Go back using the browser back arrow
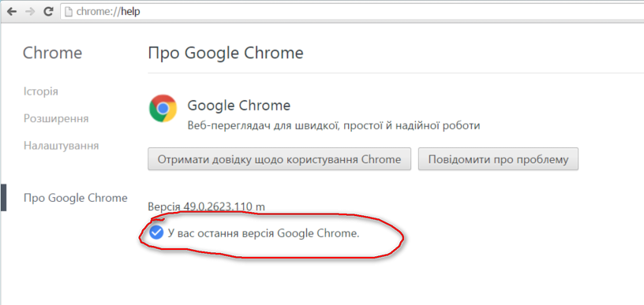The height and width of the screenshot is (305, 644). click(12, 12)
